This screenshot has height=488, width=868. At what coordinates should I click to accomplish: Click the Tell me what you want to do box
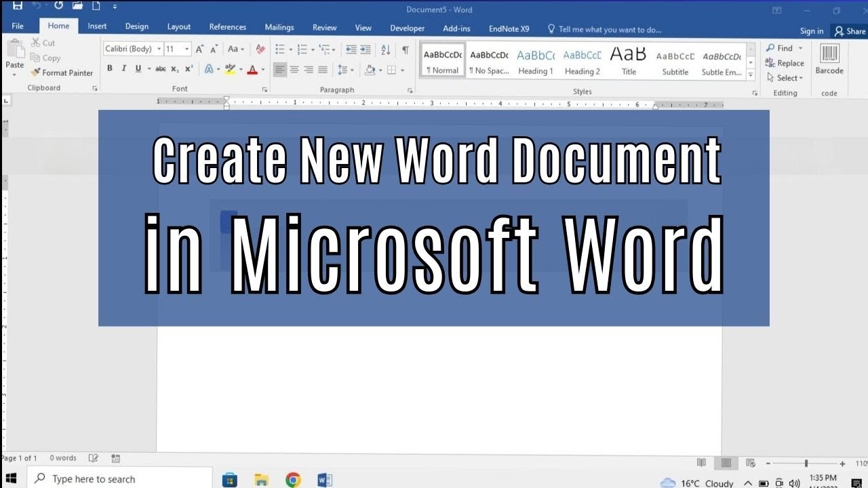pos(604,29)
